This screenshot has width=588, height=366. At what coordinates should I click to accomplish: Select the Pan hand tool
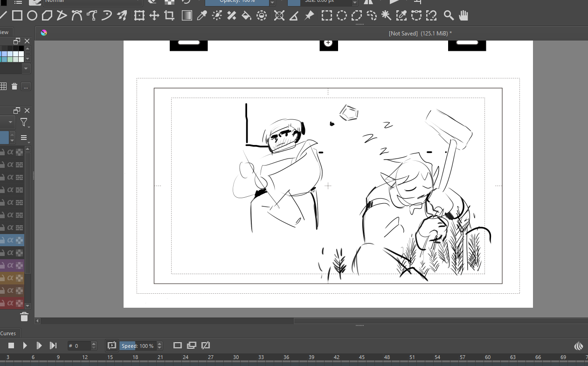[x=463, y=16]
